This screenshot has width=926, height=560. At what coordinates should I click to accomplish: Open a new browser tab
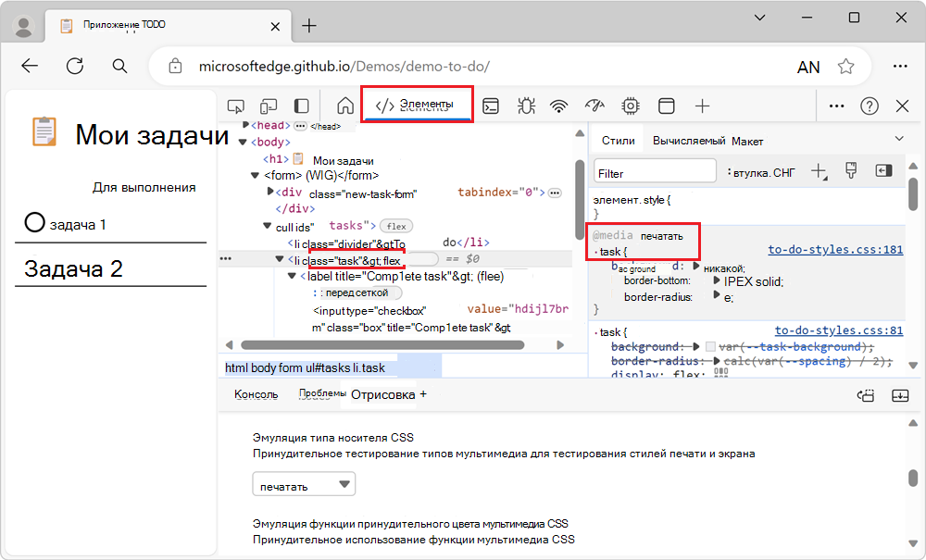pos(309,26)
